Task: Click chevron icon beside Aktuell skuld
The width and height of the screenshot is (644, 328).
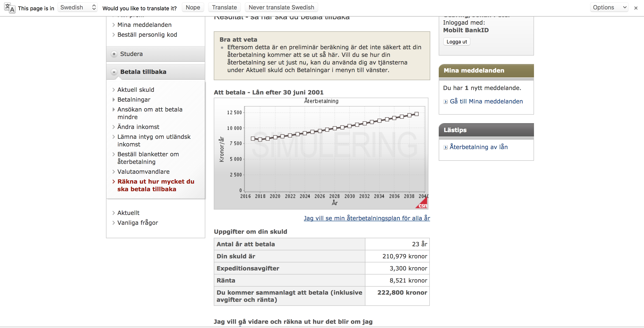Action: coord(114,90)
